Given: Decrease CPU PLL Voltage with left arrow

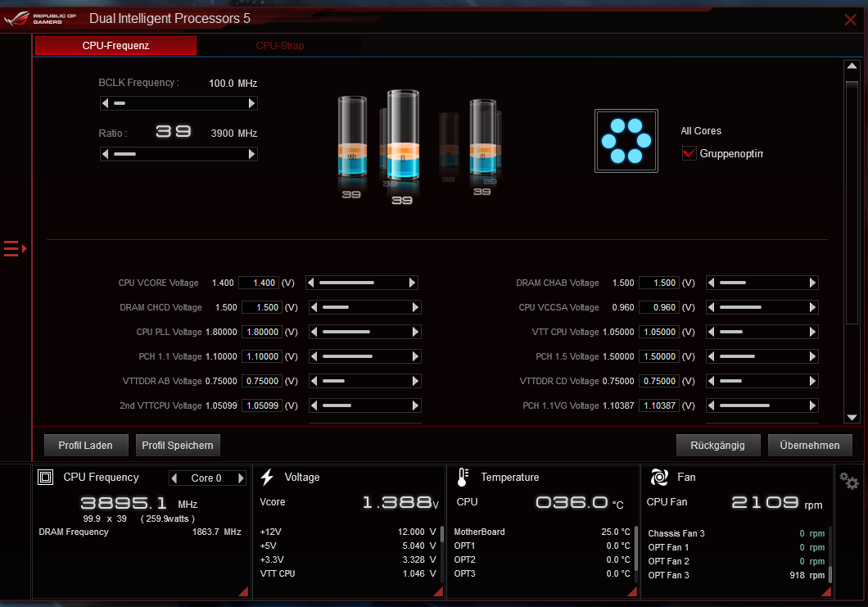Looking at the screenshot, I should click(x=314, y=332).
